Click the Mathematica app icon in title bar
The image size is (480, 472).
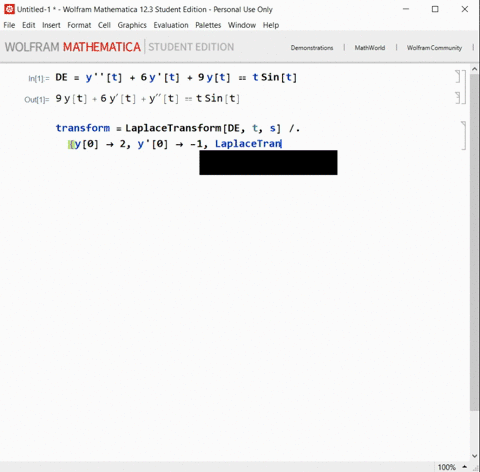pos(9,9)
